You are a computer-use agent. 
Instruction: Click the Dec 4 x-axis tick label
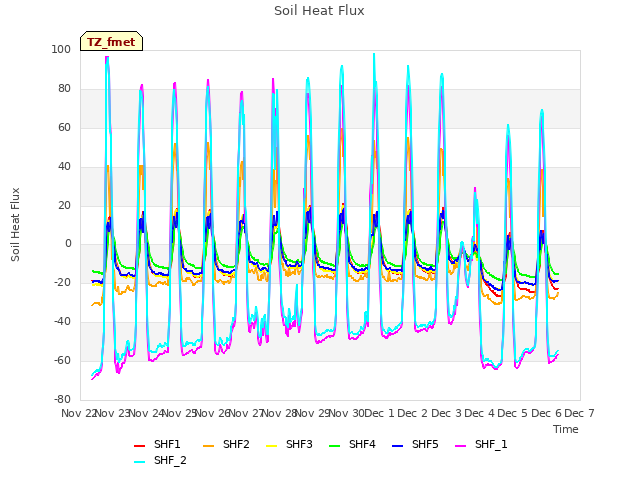coord(480,413)
